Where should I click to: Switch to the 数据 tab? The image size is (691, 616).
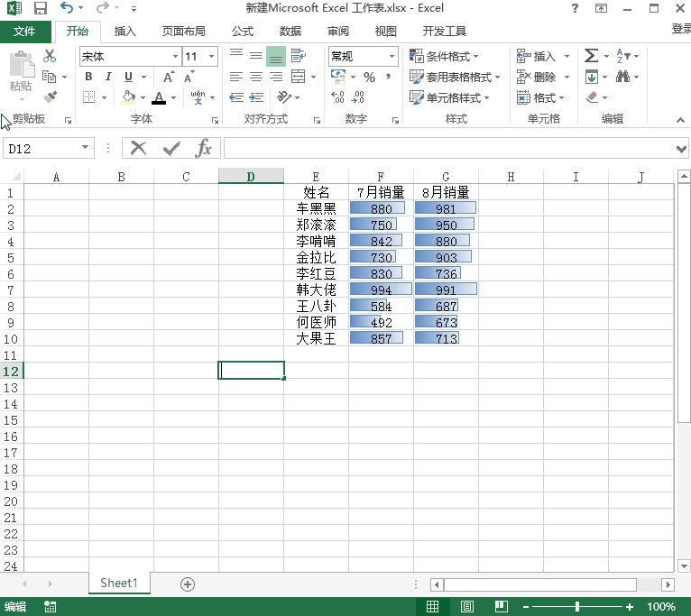coord(290,32)
